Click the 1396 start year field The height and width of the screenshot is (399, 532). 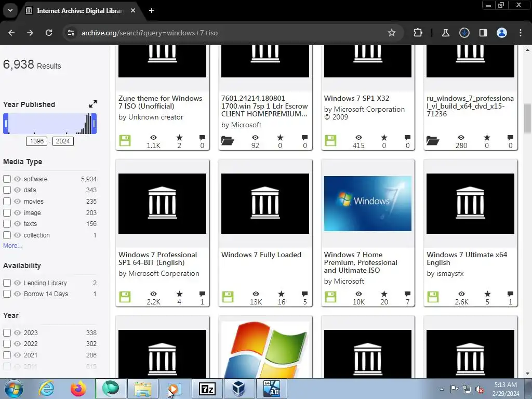[37, 141]
